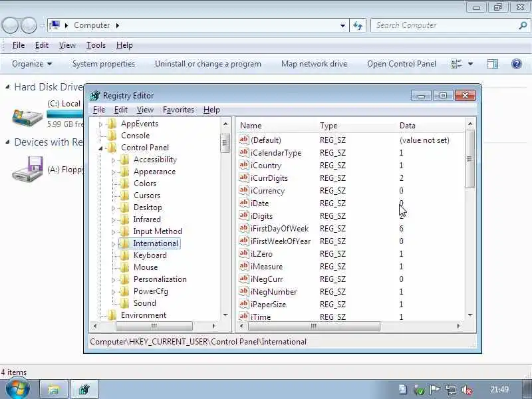The height and width of the screenshot is (399, 532).
Task: Select the Console folder icon
Action: (x=112, y=136)
